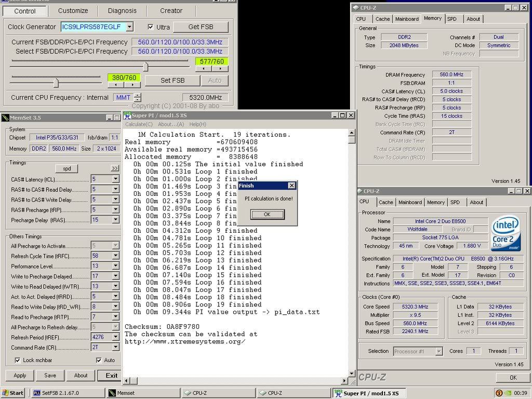Image resolution: width=532 pixels, height=399 pixels.
Task: Click the Intel Core 2 Duo logo in CPU-Z
Action: [x=506, y=234]
